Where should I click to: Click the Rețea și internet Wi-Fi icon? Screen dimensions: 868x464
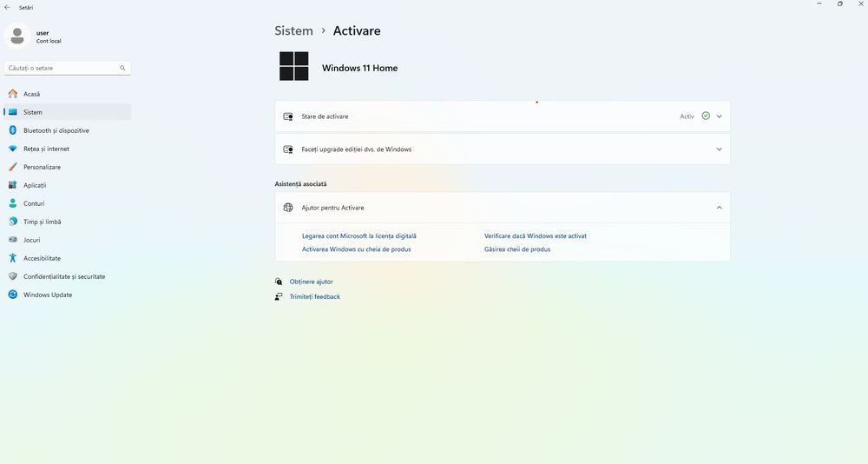pos(13,149)
